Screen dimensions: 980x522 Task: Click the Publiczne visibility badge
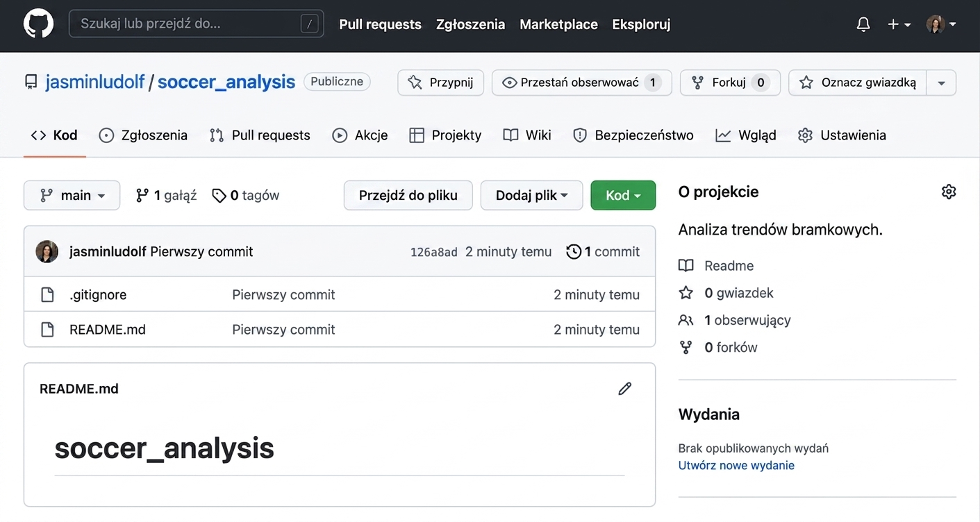(x=337, y=82)
